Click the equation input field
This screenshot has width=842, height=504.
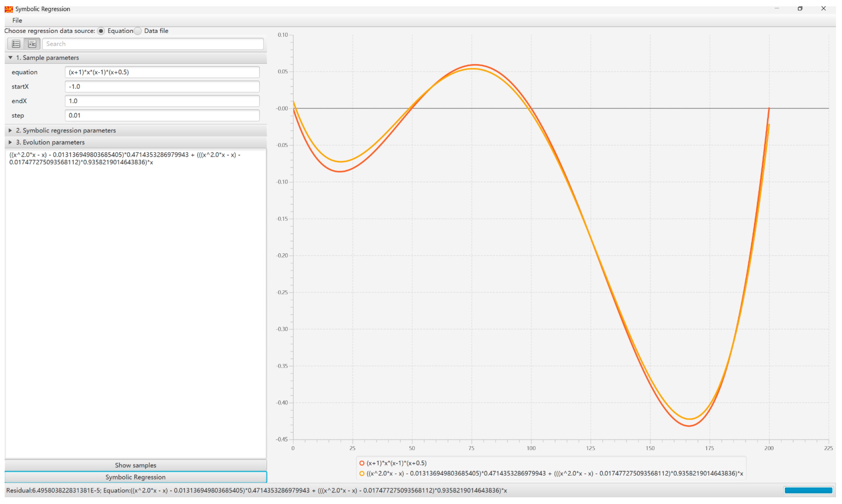(x=162, y=72)
